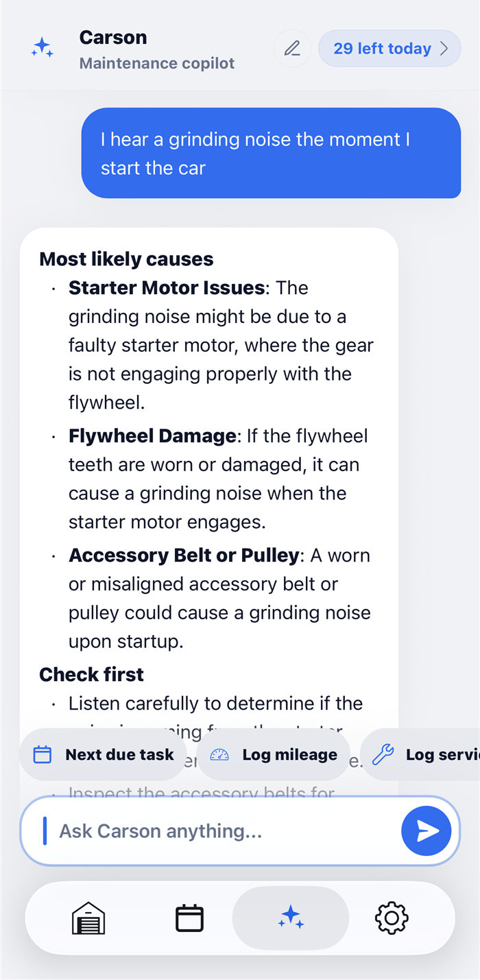Select the AI sparkle copilot tab

291,918
